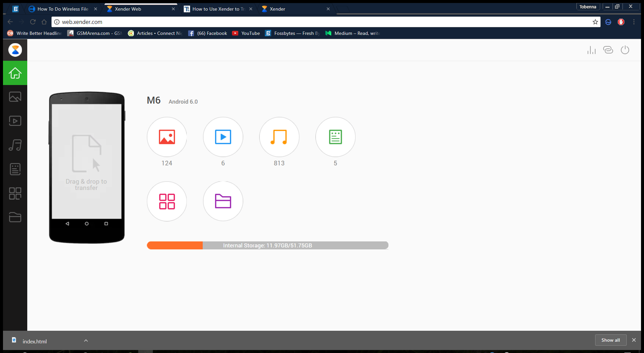Screen dimensions: 644x353
Task: Open Chrome's three-dot menu
Action: click(634, 22)
